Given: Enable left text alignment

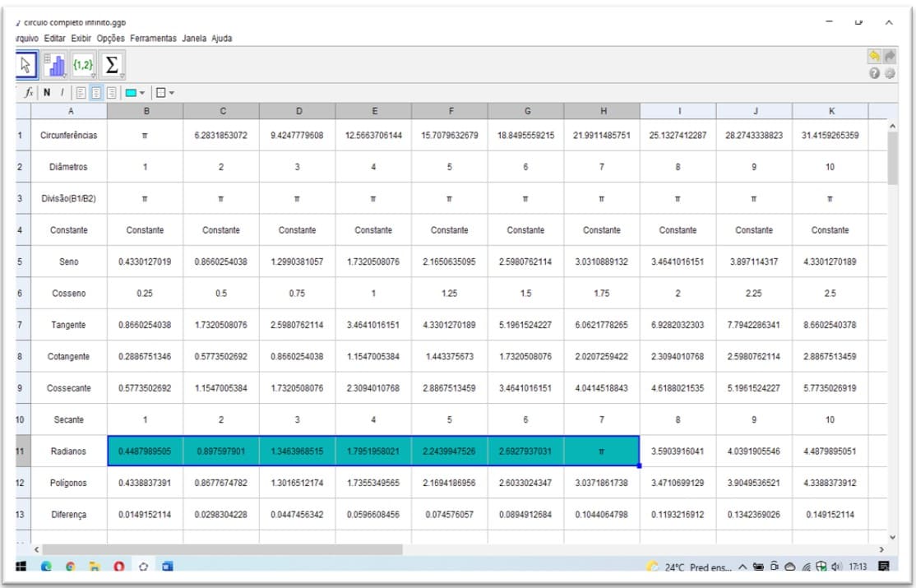Looking at the screenshot, I should point(81,92).
